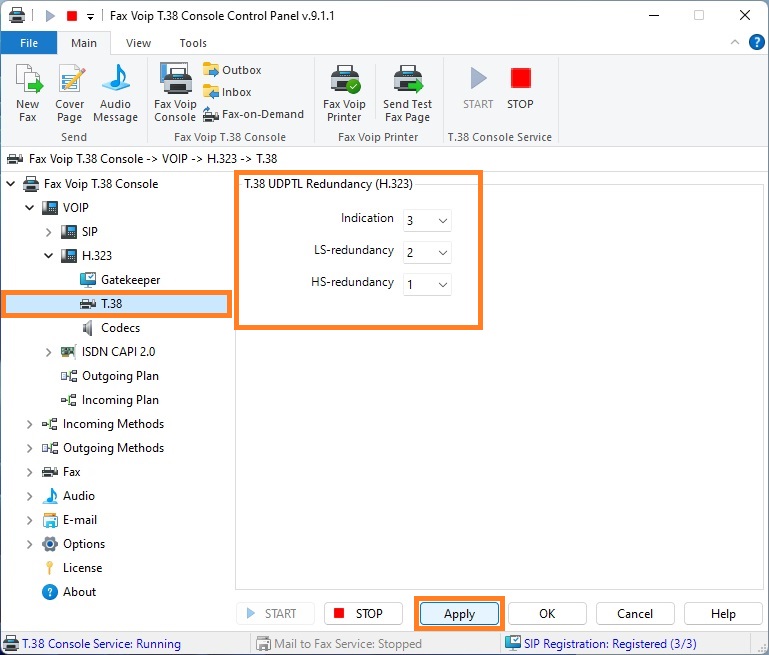The width and height of the screenshot is (769, 655).
Task: Expand the Incoming Methods node
Action: click(29, 424)
